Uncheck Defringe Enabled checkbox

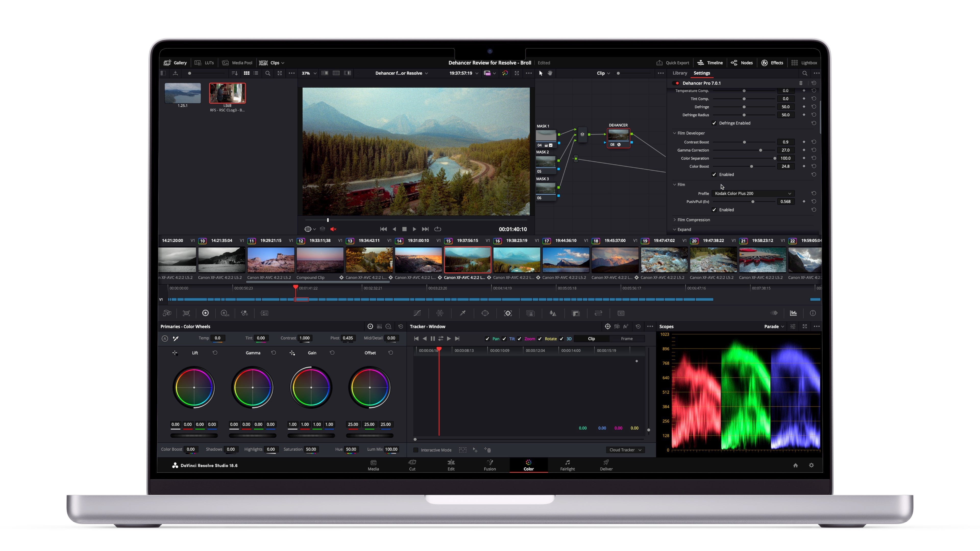[714, 123]
